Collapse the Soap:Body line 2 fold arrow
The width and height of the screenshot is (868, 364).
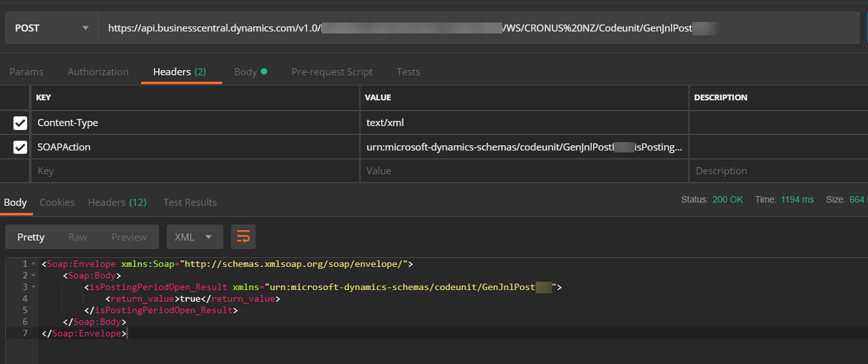click(x=33, y=276)
